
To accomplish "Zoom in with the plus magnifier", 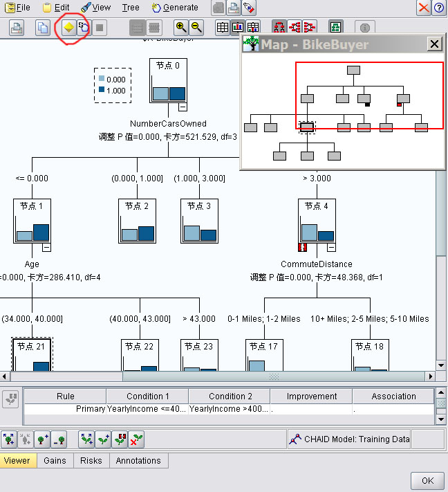I will click(x=181, y=28).
